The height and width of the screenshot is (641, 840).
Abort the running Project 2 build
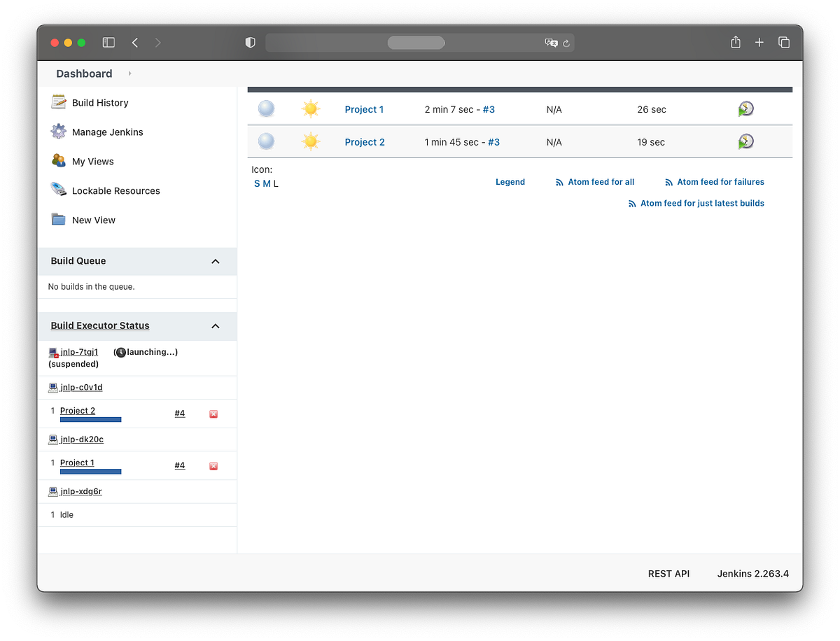pos(213,414)
